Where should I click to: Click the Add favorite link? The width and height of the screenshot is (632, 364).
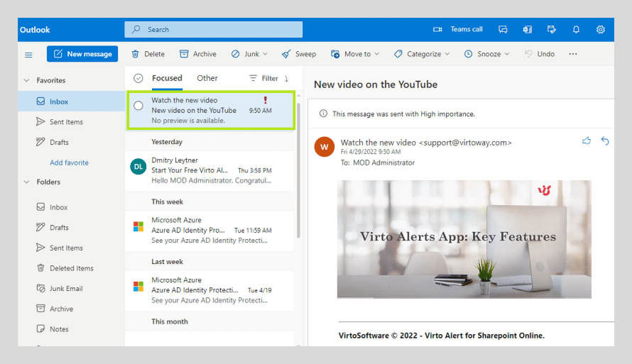click(x=69, y=162)
